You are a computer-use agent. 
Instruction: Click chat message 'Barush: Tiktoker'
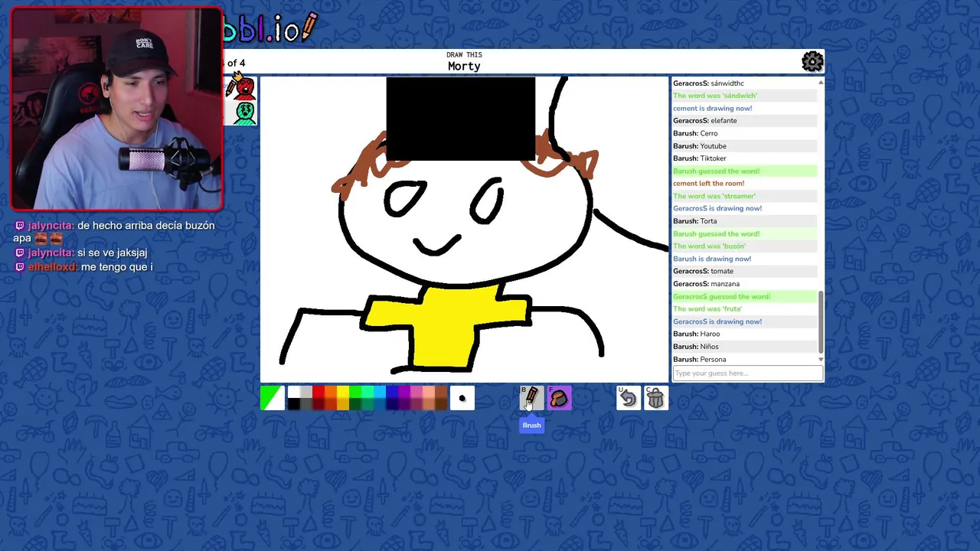[x=700, y=158]
